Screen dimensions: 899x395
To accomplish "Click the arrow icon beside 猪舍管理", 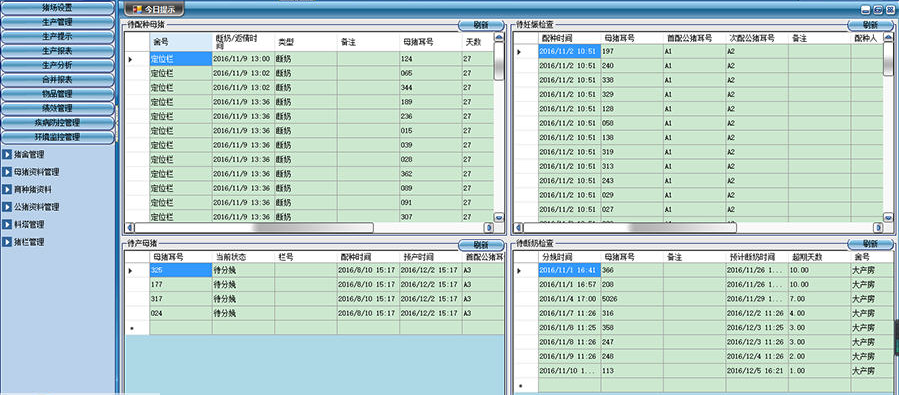I will tap(7, 154).
